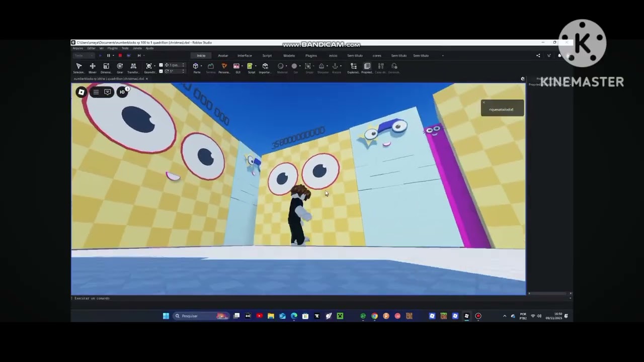
Task: Toggle the 5° rotation snap checkbox
Action: 161,71
